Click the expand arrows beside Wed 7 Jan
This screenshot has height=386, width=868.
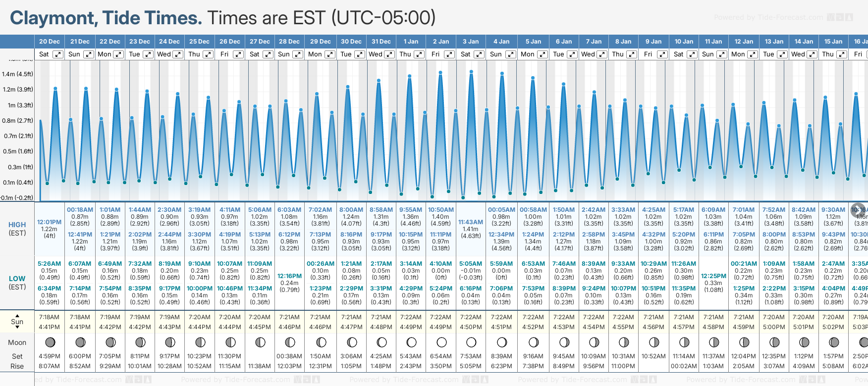602,54
